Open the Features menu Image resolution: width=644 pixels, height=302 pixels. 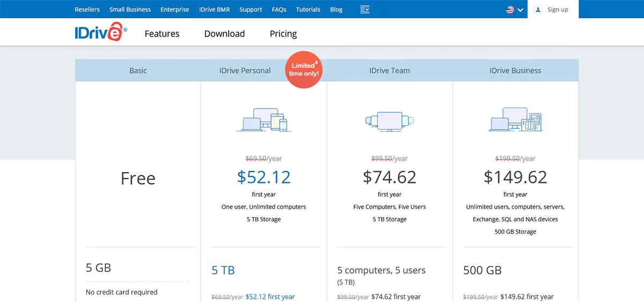click(x=162, y=33)
